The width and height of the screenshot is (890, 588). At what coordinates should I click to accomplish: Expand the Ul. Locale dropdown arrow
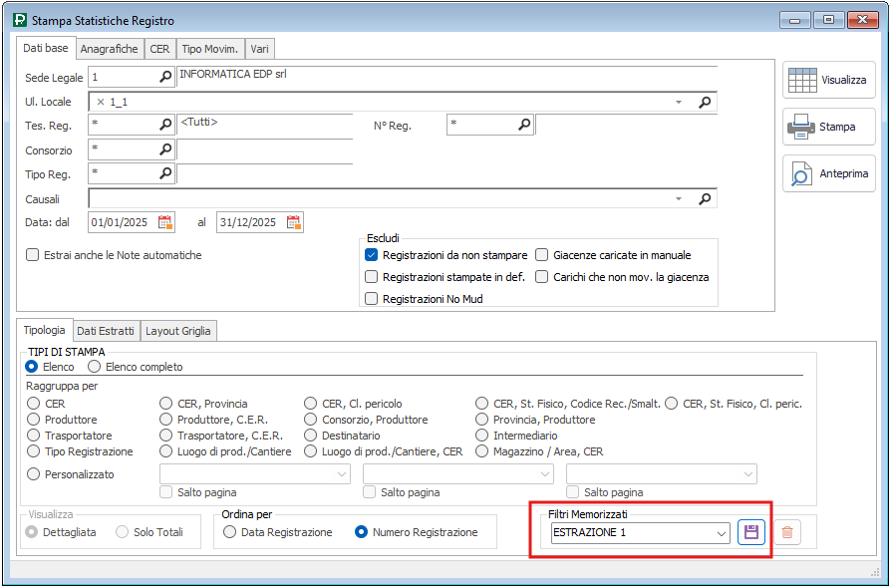click(679, 102)
